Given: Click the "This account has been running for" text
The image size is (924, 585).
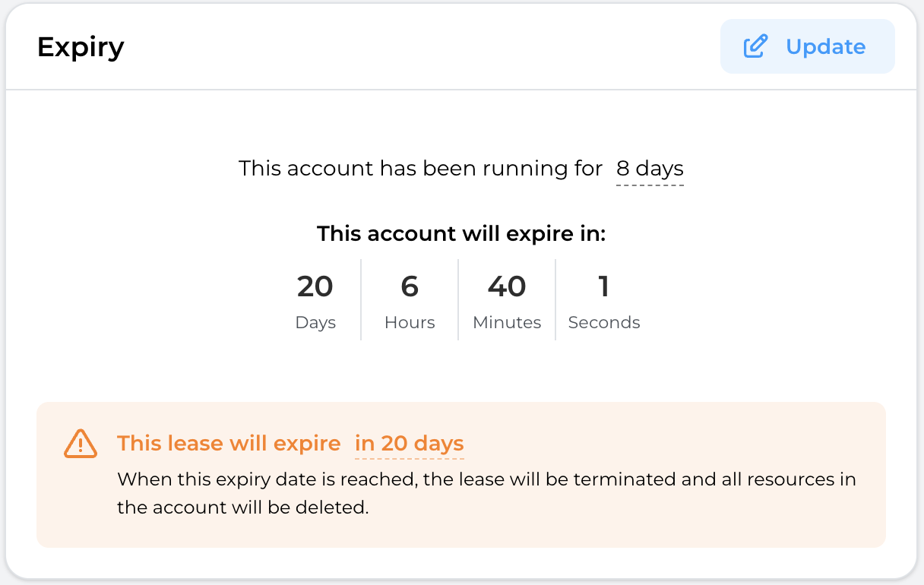Looking at the screenshot, I should point(420,169).
